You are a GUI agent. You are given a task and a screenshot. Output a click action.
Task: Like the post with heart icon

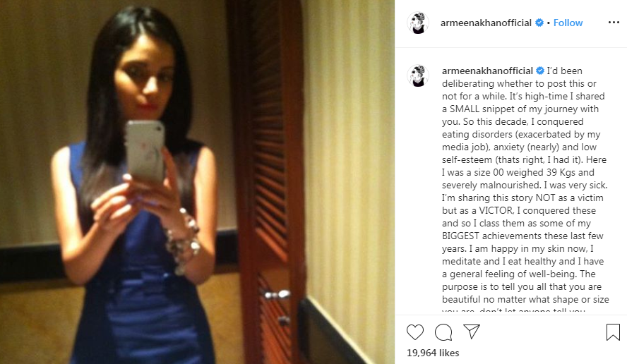click(414, 332)
